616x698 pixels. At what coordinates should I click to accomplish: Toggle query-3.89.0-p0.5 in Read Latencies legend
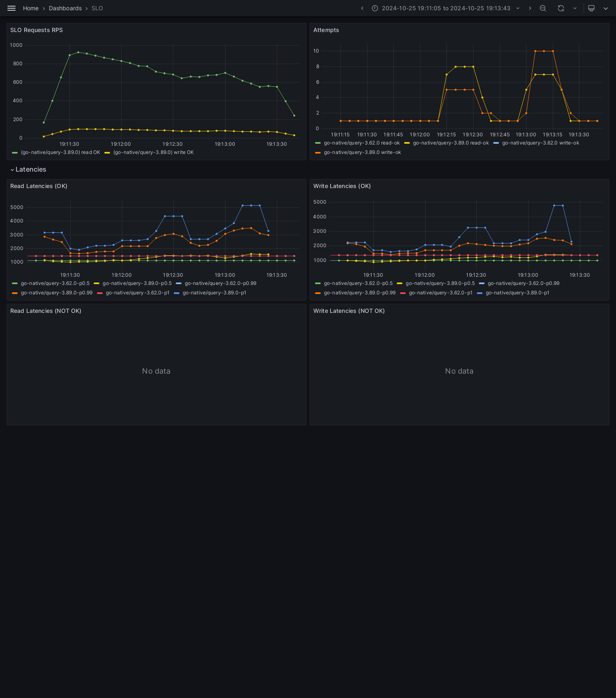(x=137, y=283)
